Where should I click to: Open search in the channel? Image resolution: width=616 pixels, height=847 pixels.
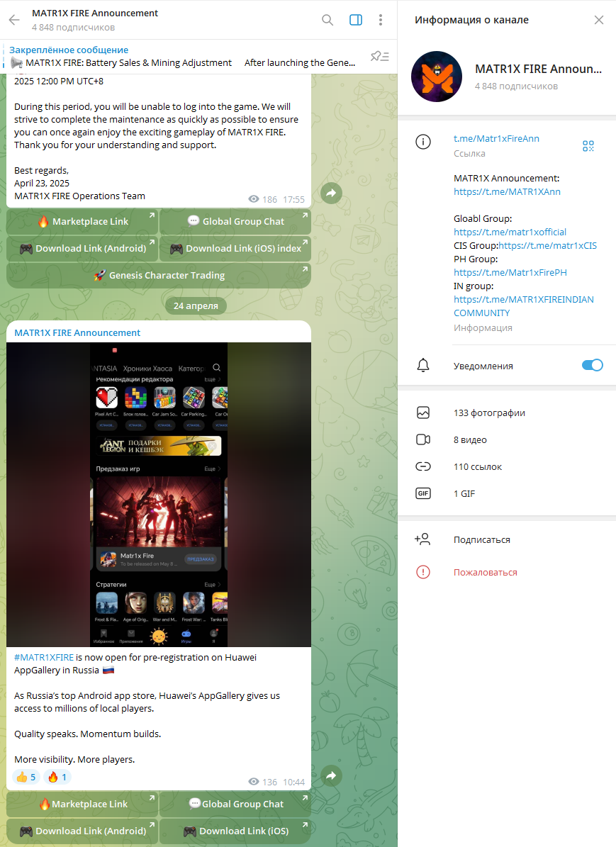(327, 20)
